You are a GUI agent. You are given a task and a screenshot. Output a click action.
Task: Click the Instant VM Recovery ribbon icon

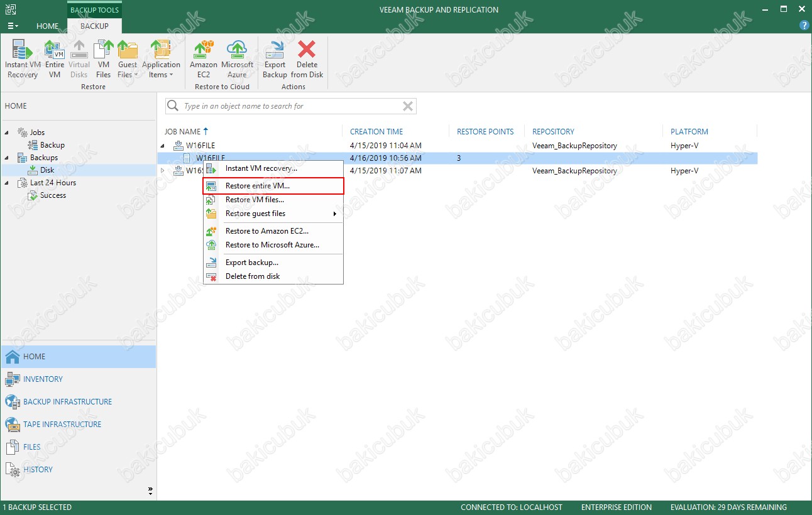coord(23,59)
